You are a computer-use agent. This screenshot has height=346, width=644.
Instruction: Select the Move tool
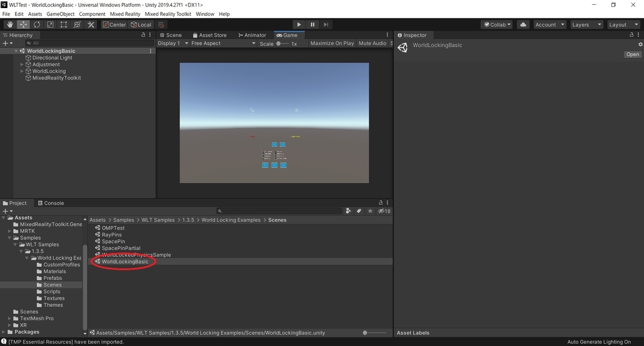[x=23, y=25]
